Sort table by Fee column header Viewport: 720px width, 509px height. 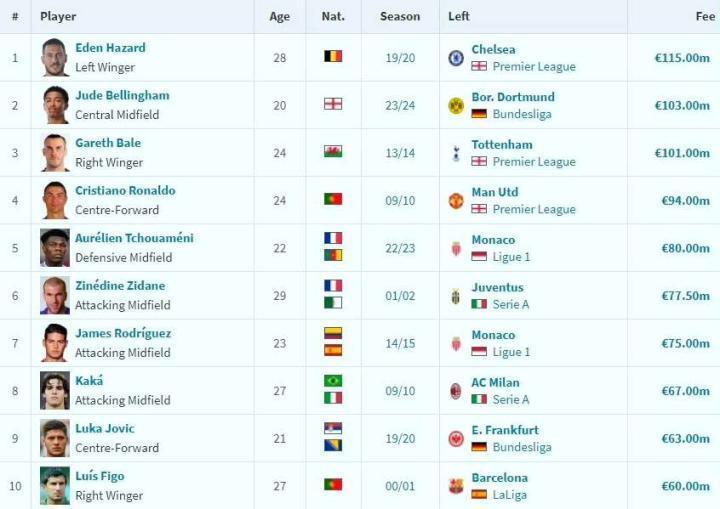click(705, 16)
